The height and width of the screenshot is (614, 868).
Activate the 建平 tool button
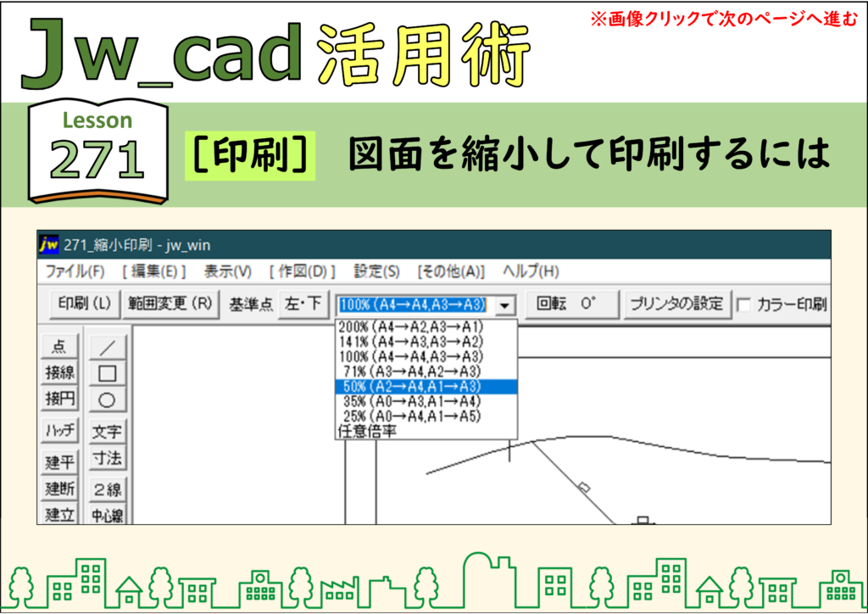pos(59,461)
